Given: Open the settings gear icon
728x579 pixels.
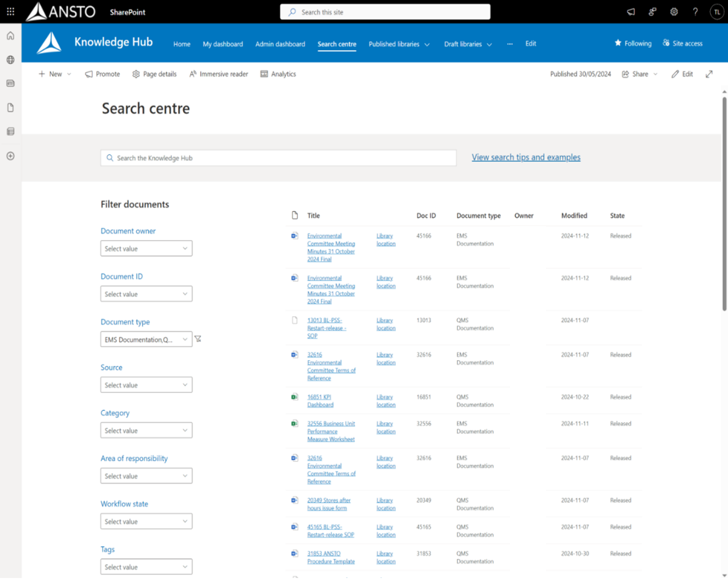Looking at the screenshot, I should tap(674, 12).
